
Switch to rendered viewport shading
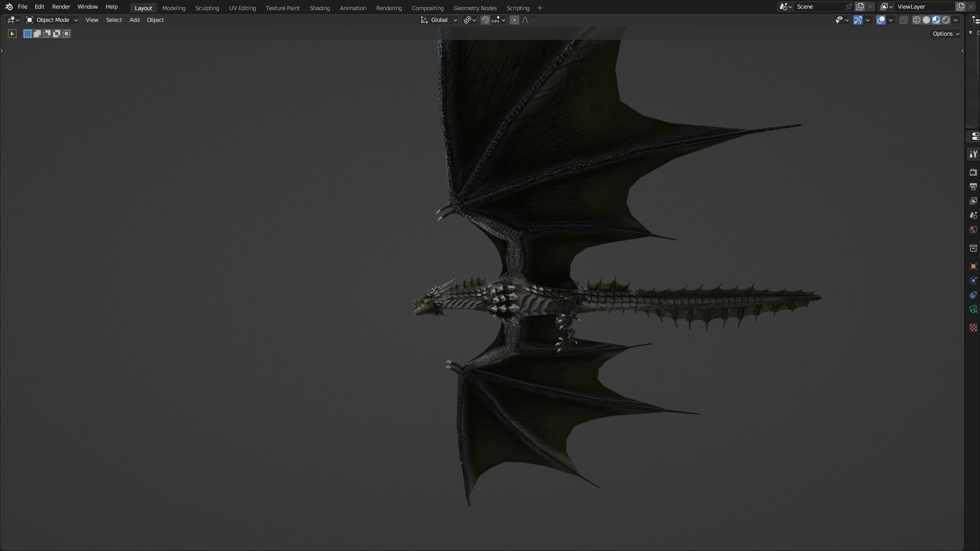pyautogui.click(x=946, y=20)
